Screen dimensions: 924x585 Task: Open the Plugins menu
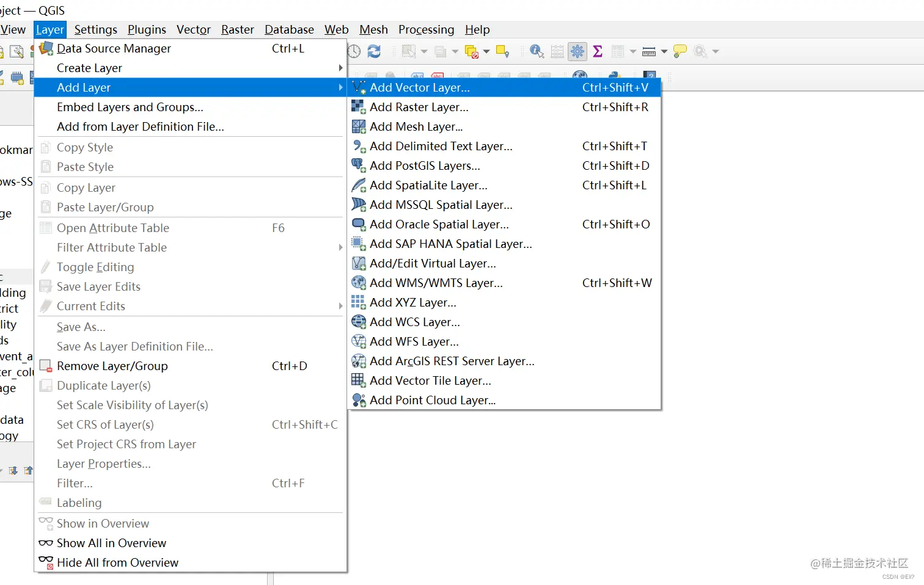pyautogui.click(x=147, y=29)
